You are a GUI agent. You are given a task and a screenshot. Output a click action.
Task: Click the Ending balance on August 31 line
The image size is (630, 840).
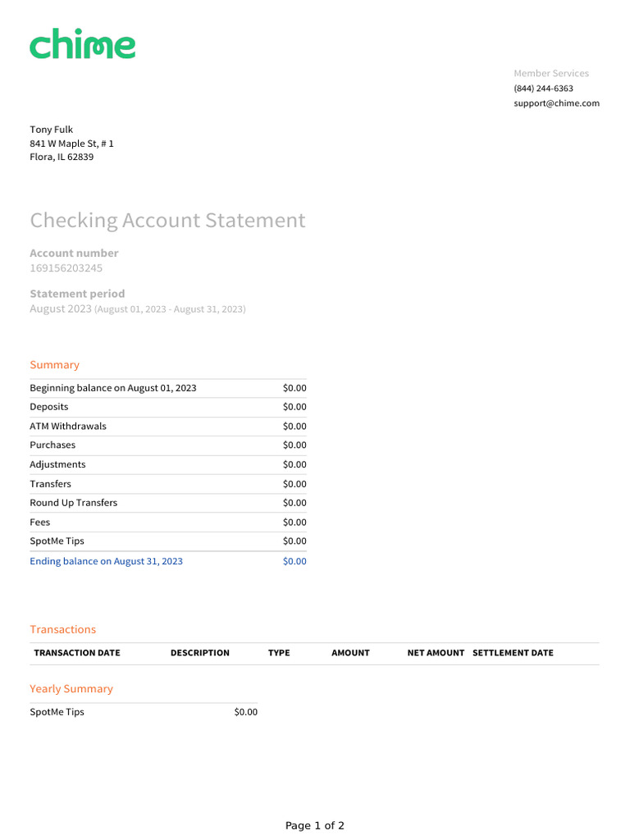(x=107, y=561)
